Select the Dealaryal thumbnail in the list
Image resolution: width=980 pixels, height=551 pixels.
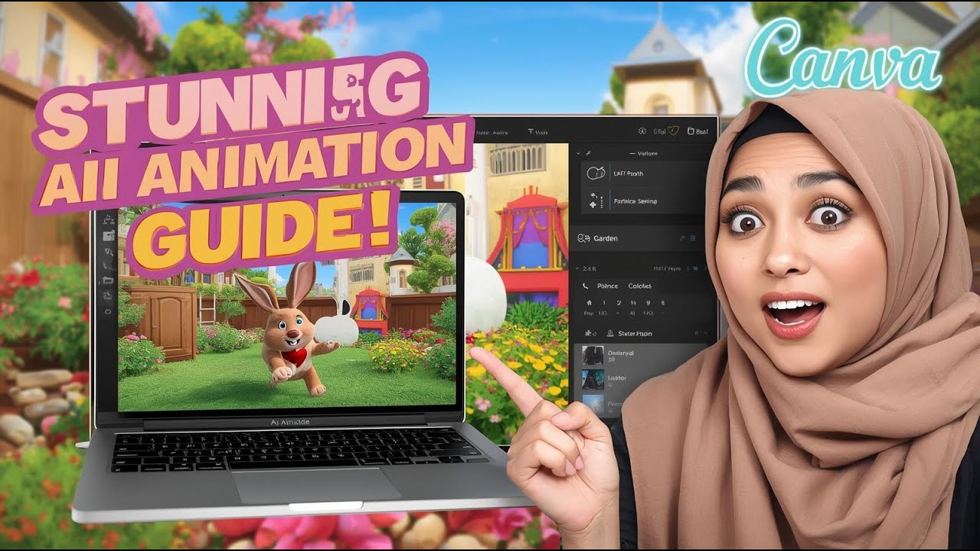593,356
